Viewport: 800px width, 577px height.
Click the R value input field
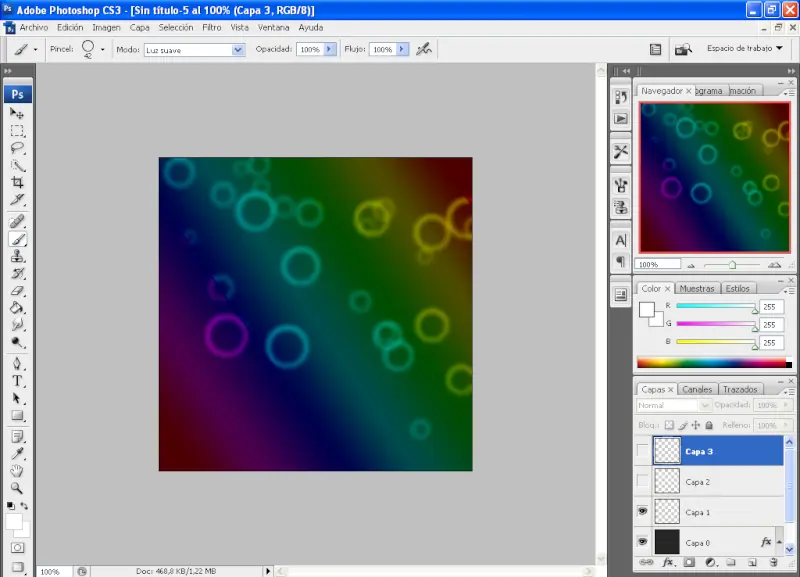[x=771, y=307]
